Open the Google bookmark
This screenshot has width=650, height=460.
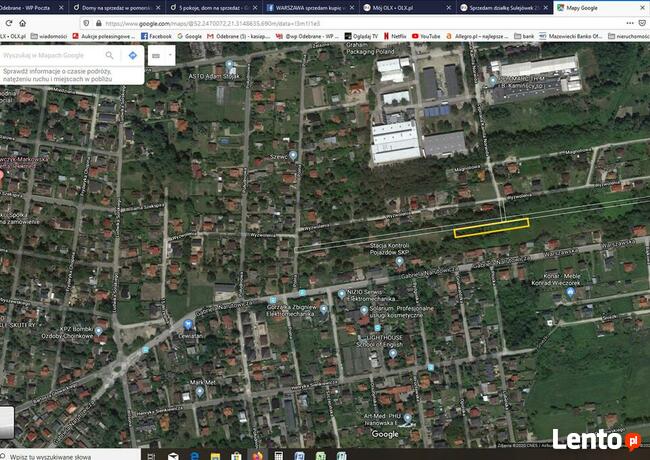click(189, 36)
